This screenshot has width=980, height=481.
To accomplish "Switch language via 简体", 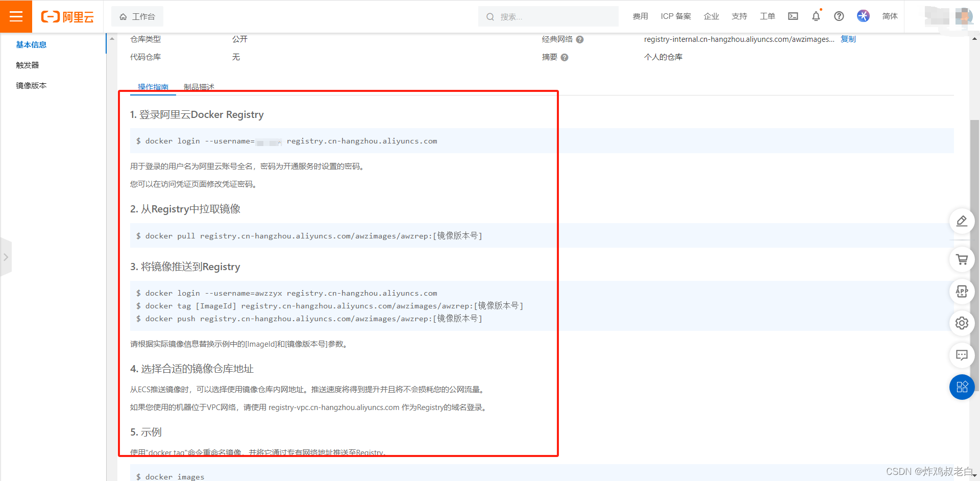I will point(890,16).
